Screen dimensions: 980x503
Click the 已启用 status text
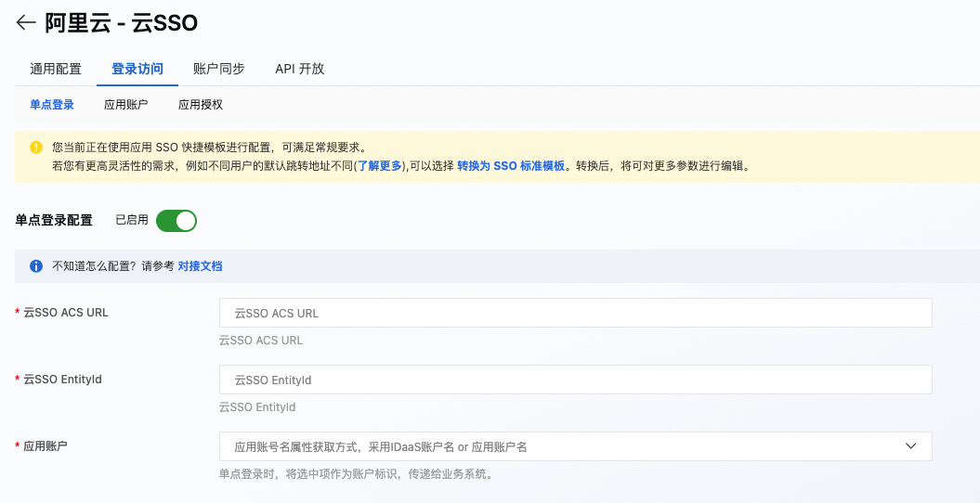click(x=132, y=220)
